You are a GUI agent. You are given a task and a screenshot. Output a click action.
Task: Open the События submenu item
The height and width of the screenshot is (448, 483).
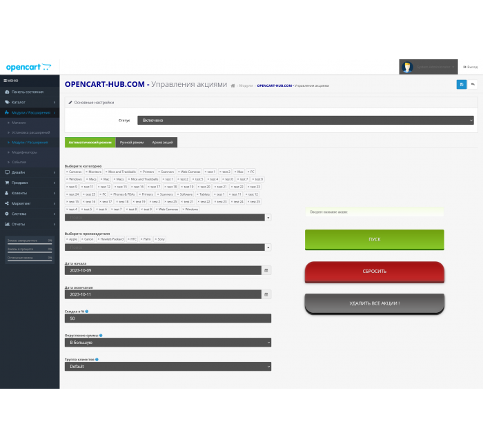(19, 162)
